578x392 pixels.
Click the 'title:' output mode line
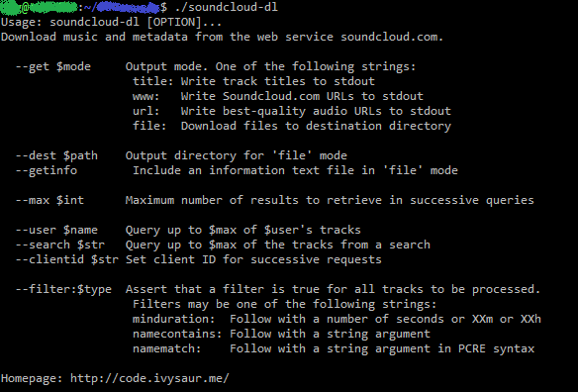coord(253,81)
